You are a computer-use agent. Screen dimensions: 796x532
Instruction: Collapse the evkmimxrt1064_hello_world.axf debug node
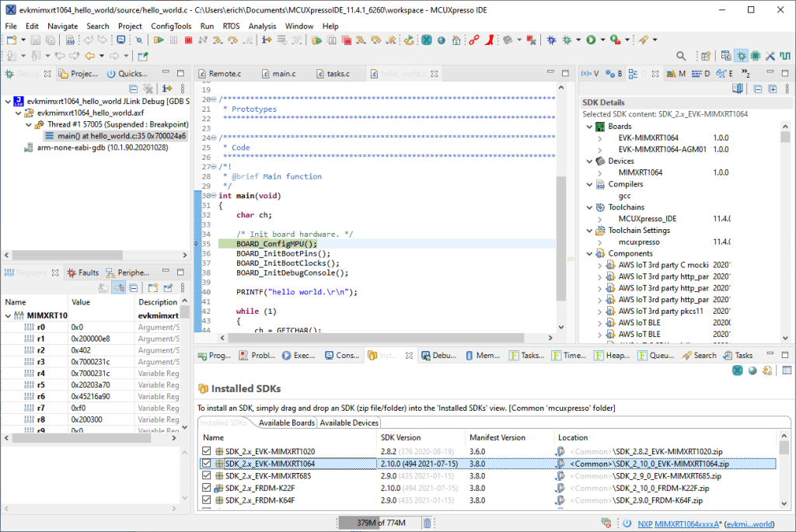click(18, 113)
